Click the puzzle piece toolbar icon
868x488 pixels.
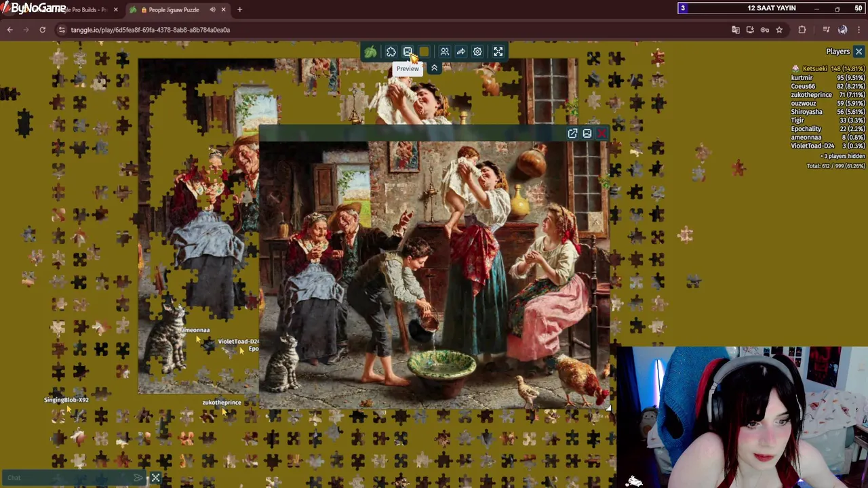[x=391, y=52]
